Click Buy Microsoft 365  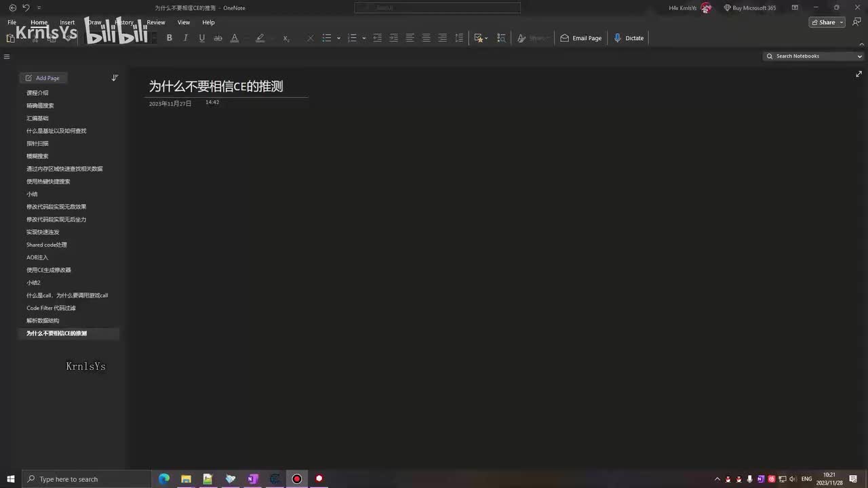coord(750,8)
